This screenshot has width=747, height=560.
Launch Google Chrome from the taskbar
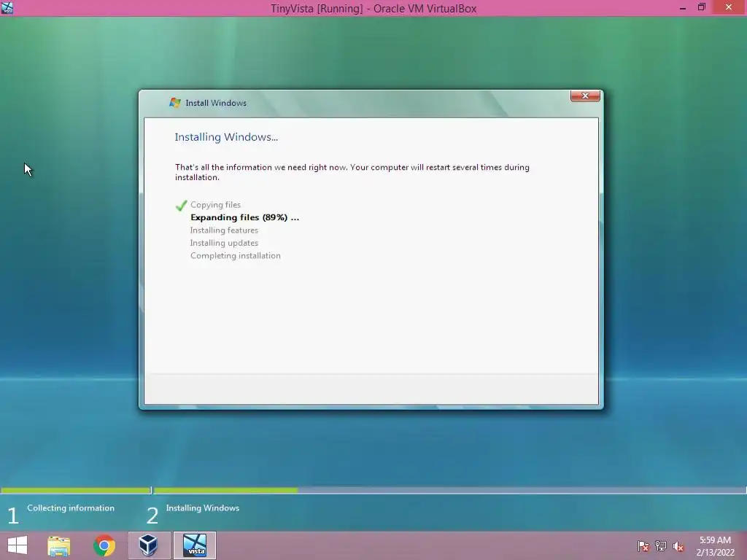point(104,545)
